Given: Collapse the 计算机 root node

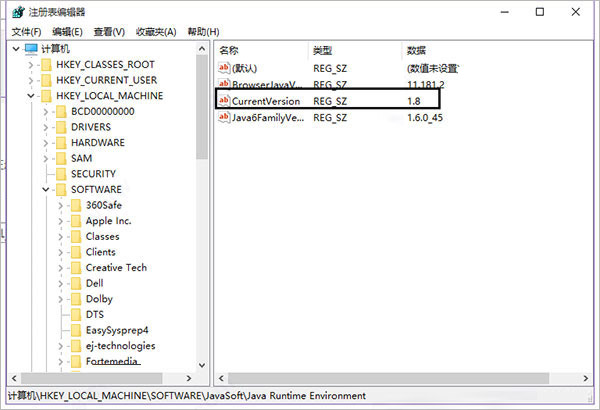Looking at the screenshot, I should 16,49.
